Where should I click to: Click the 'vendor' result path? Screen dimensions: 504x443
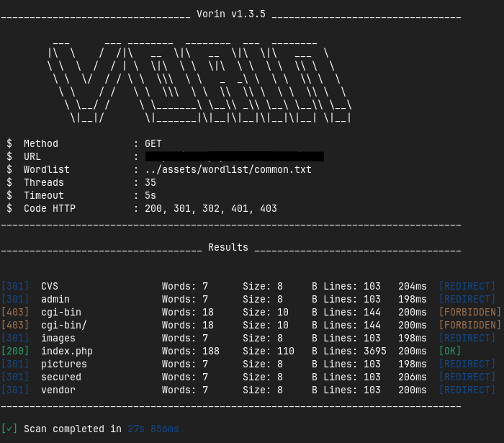(58, 390)
